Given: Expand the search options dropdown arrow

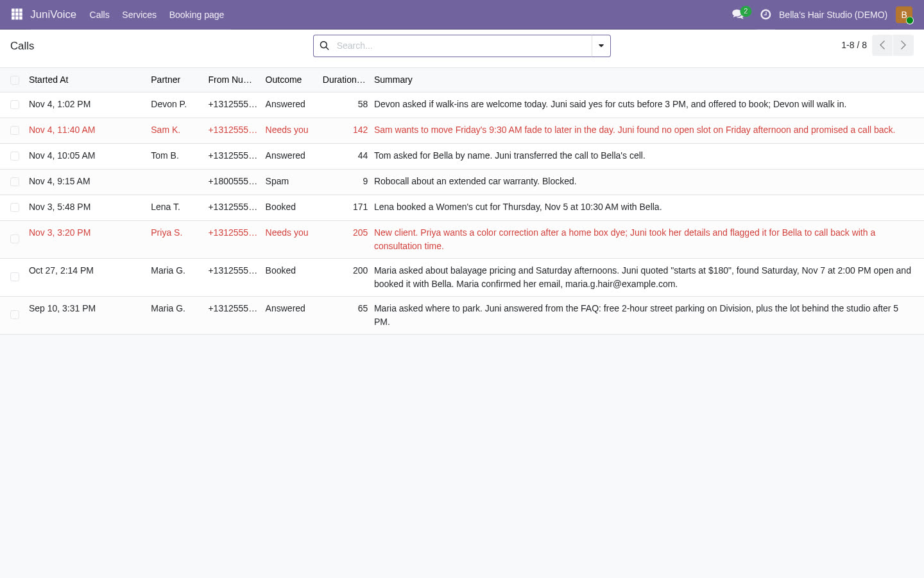Looking at the screenshot, I should click(601, 46).
